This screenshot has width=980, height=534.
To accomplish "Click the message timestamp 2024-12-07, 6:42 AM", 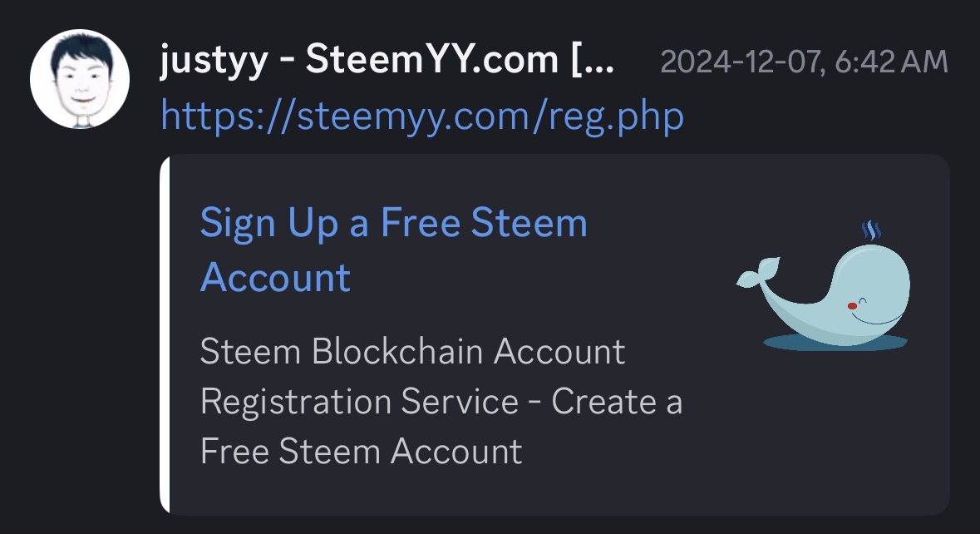I will (x=803, y=62).
